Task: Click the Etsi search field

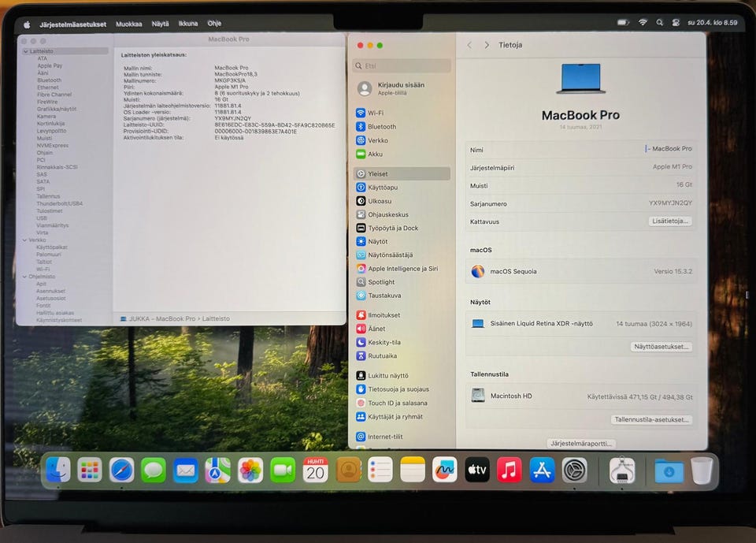Action: click(x=402, y=65)
